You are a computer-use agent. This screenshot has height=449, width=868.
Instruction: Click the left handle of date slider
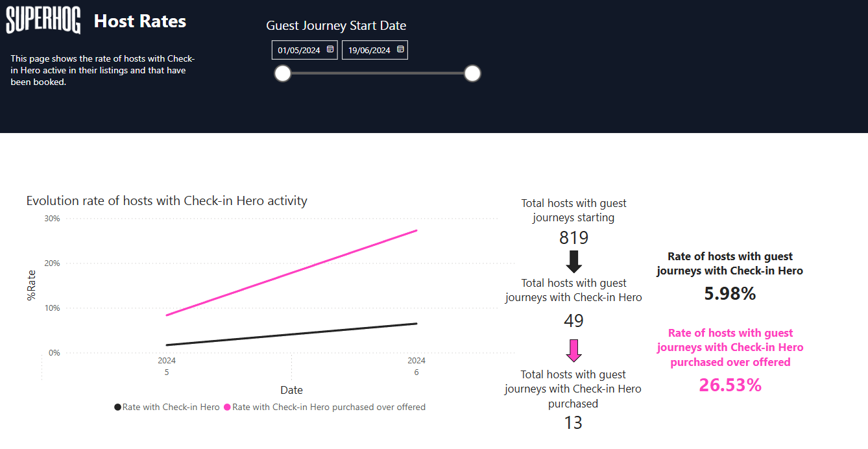[x=283, y=73]
